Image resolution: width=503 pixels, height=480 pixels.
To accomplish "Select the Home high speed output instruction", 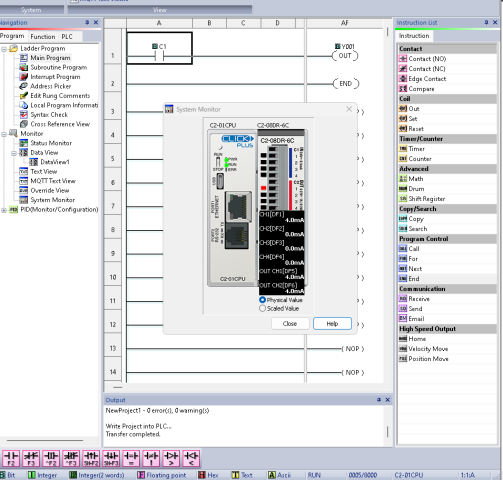I will [417, 339].
